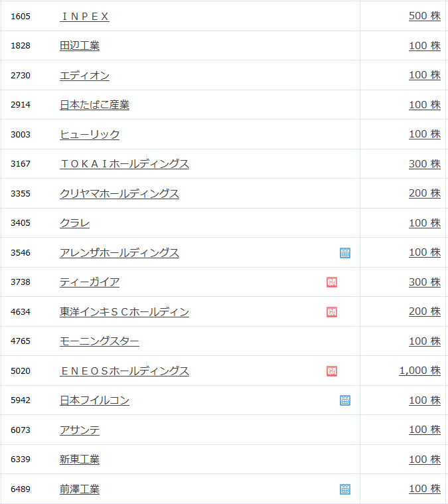Open クリヤマホールディングス stock page

point(119,193)
